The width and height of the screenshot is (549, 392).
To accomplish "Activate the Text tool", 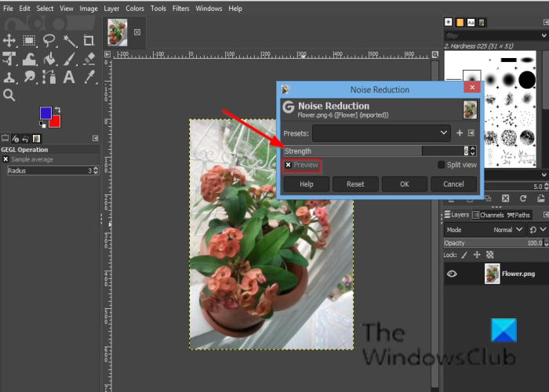I will [x=71, y=77].
